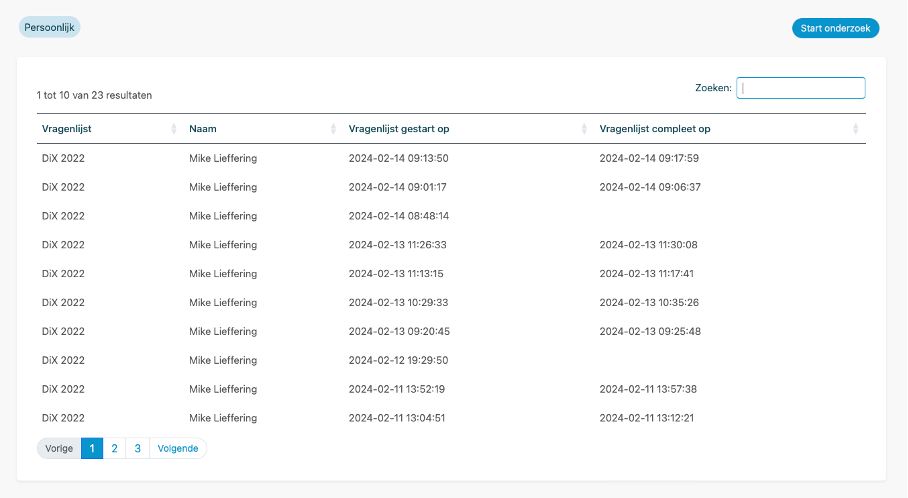The height and width of the screenshot is (498, 908).
Task: Click the Naam column header text
Action: (x=203, y=129)
